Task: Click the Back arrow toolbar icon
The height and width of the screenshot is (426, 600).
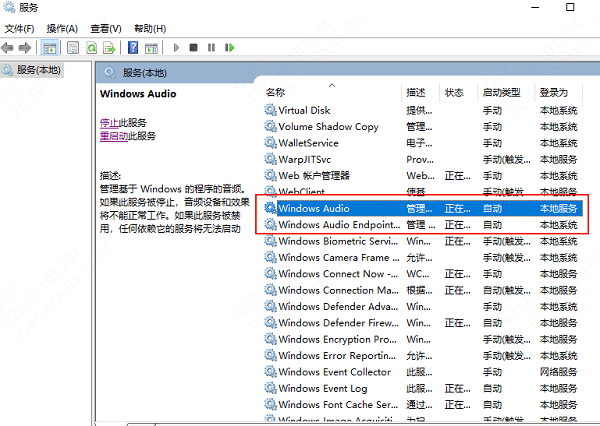Action: pos(7,48)
